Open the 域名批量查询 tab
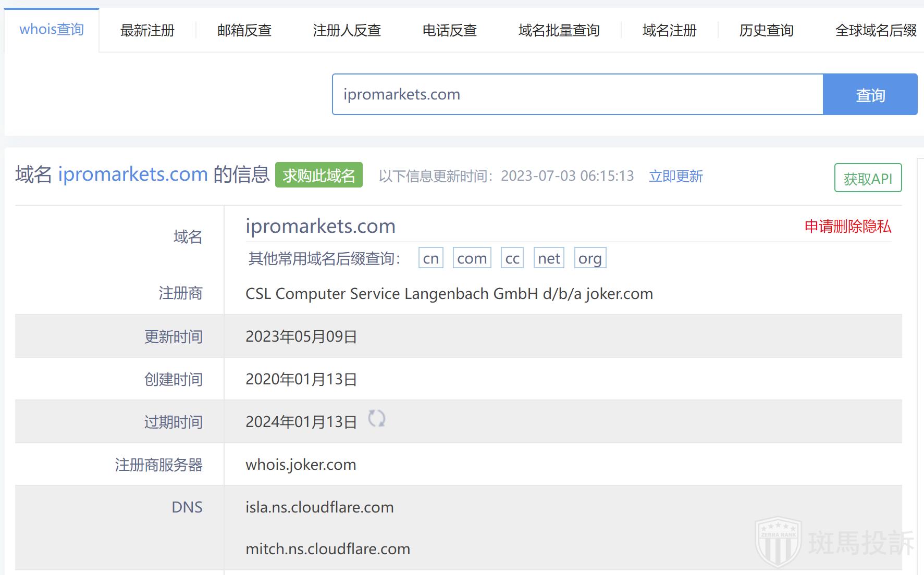 (559, 30)
